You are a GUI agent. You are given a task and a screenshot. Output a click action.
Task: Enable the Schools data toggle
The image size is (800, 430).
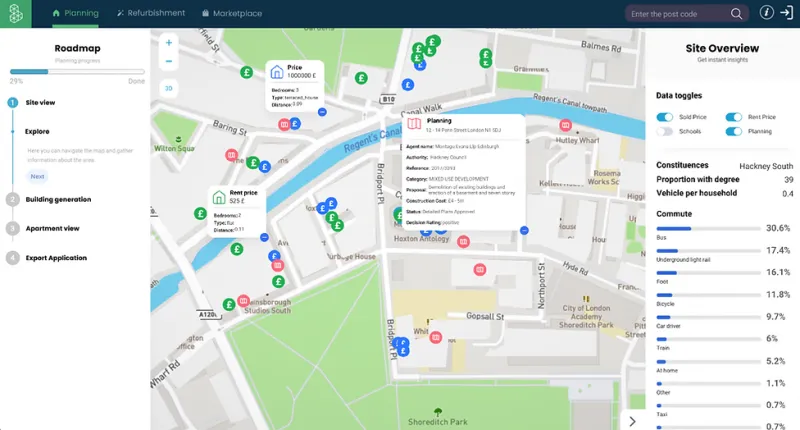coord(665,131)
